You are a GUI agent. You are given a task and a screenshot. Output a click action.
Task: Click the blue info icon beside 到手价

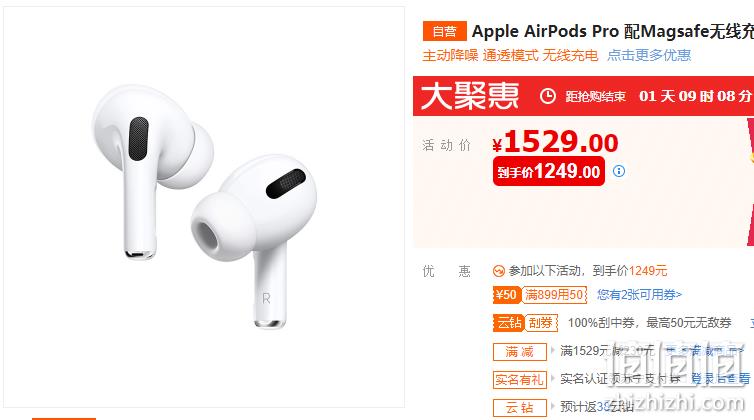pyautogui.click(x=619, y=171)
